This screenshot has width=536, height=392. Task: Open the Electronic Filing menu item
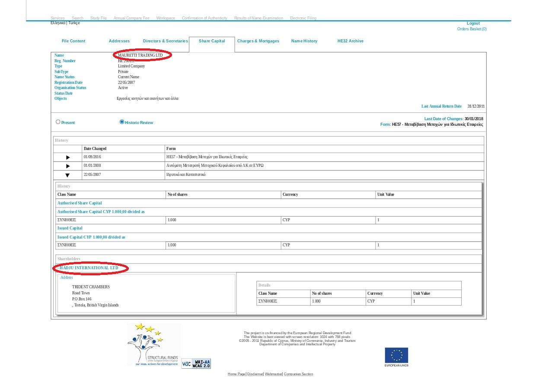(303, 18)
